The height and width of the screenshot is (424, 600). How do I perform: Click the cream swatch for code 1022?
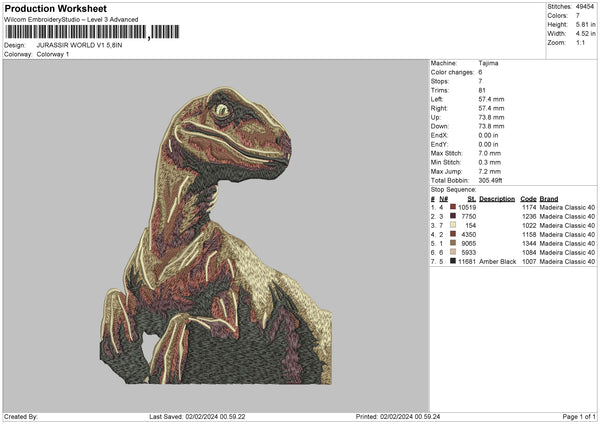(453, 225)
